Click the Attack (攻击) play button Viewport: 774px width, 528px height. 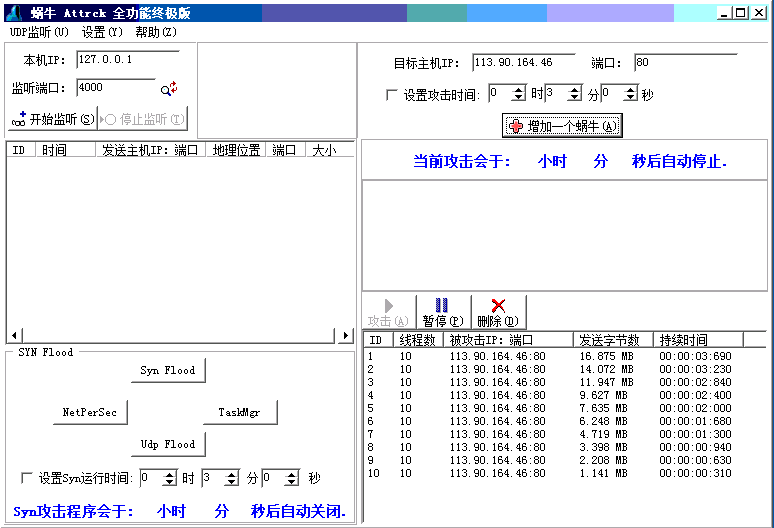388,313
